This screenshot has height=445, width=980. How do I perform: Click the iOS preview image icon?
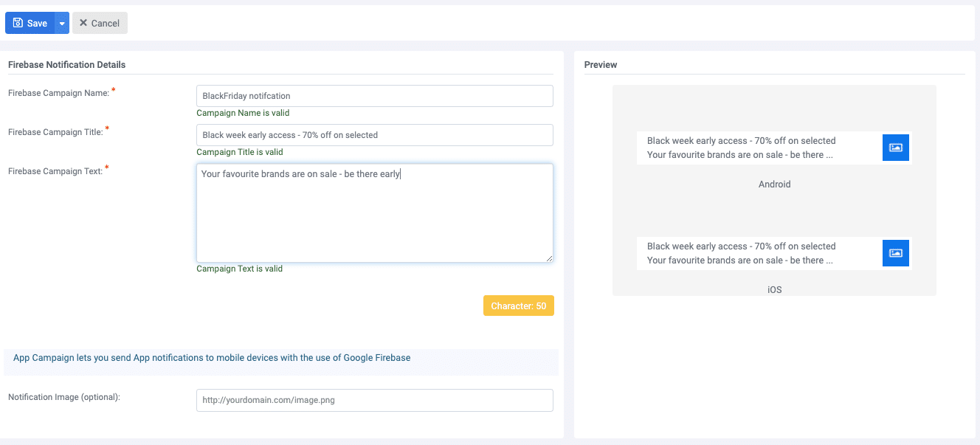click(x=896, y=253)
